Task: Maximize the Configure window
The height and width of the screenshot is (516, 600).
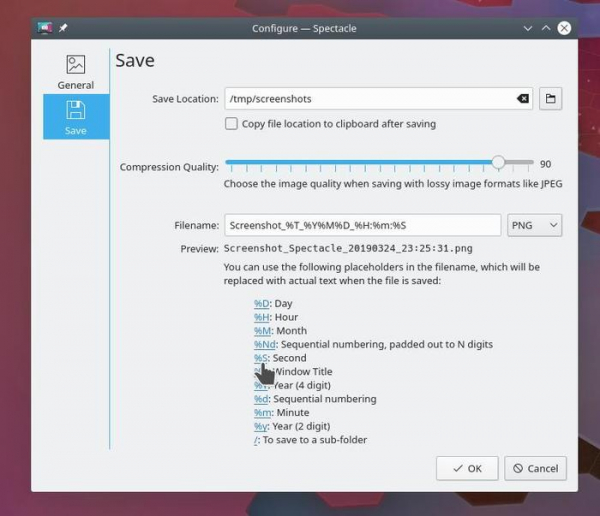Action: click(546, 28)
